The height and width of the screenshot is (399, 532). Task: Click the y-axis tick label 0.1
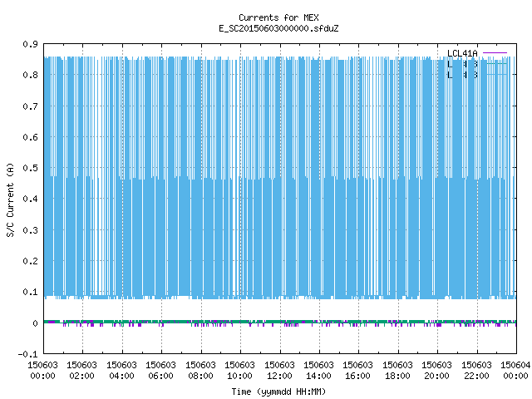click(x=30, y=292)
